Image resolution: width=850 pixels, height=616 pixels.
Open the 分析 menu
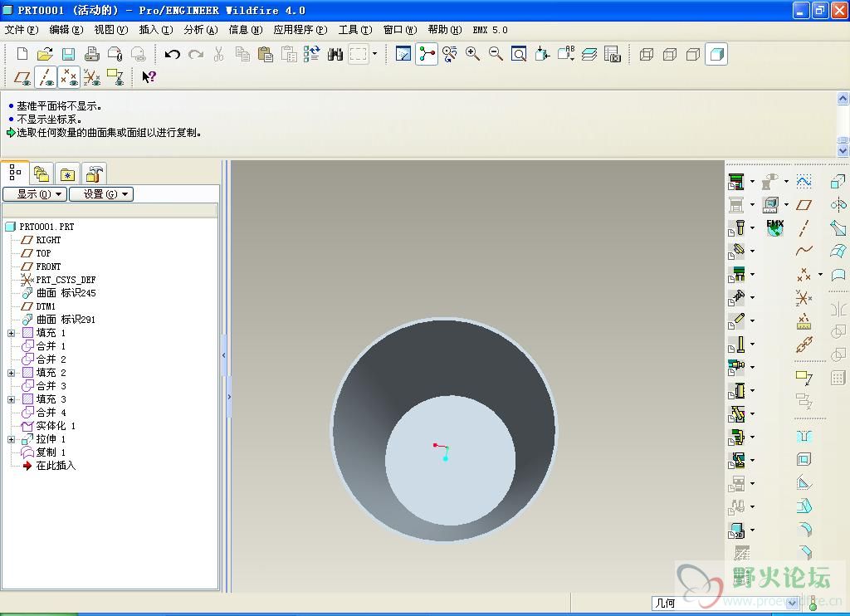click(201, 30)
